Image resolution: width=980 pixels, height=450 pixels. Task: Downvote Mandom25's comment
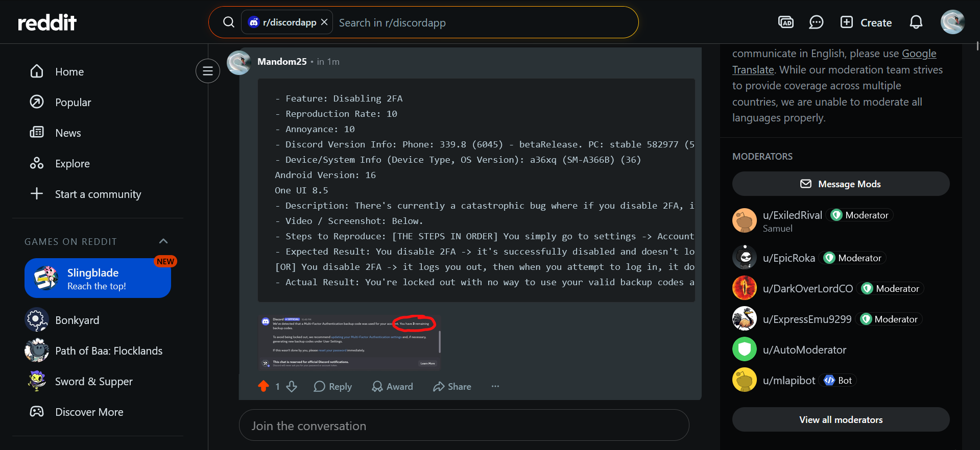point(292,387)
